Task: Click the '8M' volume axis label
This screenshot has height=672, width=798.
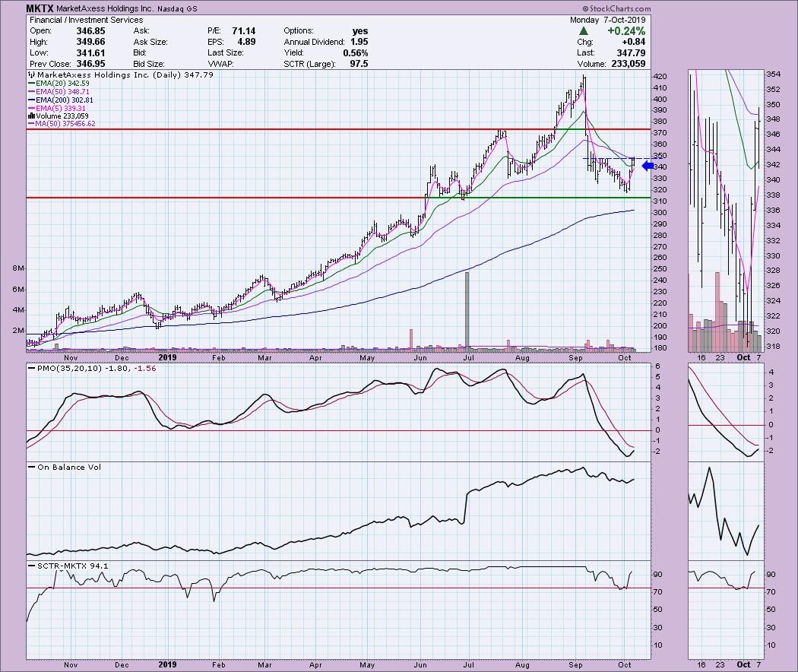Action: [x=18, y=268]
